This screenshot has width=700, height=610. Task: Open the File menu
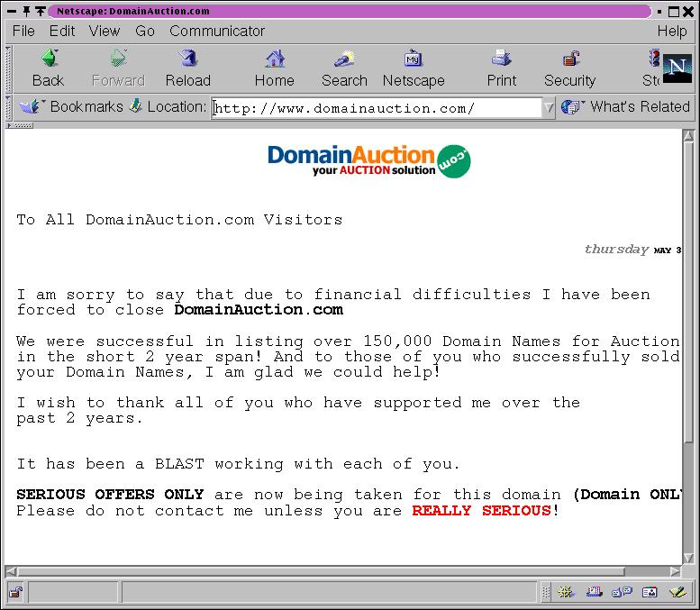click(x=23, y=31)
